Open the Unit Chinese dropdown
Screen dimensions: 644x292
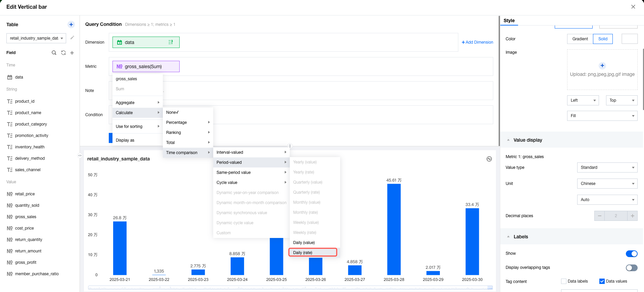pyautogui.click(x=607, y=184)
